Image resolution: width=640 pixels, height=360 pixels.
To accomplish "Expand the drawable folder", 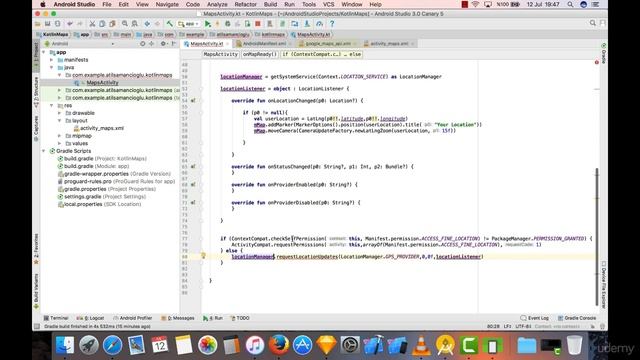I will pyautogui.click(x=59, y=113).
